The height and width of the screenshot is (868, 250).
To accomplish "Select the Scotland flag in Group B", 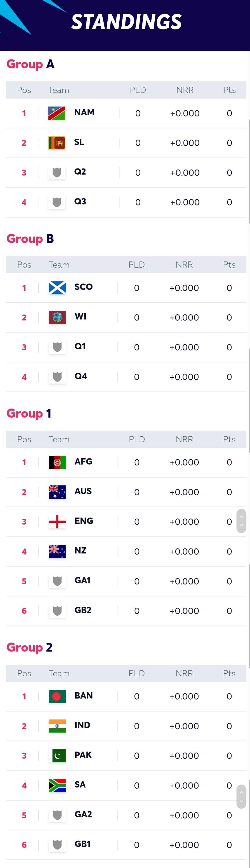I will (x=57, y=288).
